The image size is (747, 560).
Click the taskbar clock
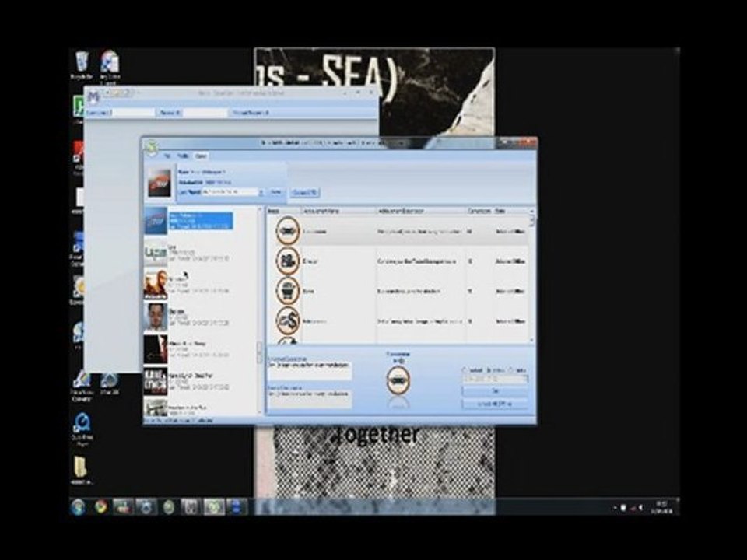[663, 508]
